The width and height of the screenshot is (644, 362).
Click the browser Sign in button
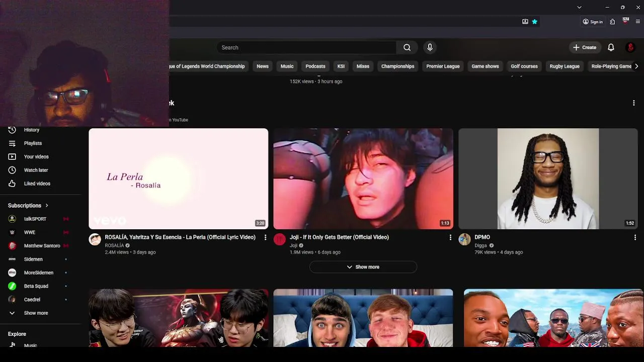[x=593, y=22]
